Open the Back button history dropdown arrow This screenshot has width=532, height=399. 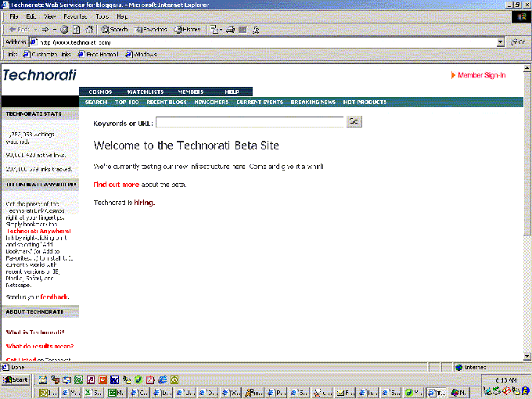(x=35, y=30)
